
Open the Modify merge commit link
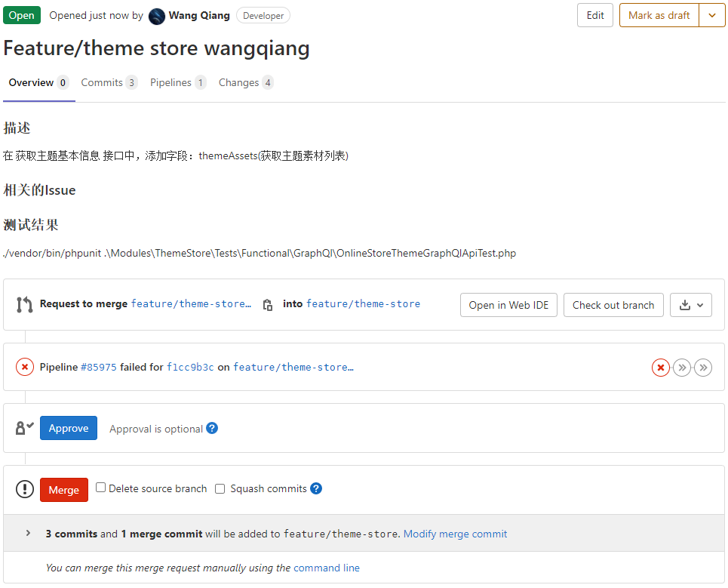click(x=455, y=534)
